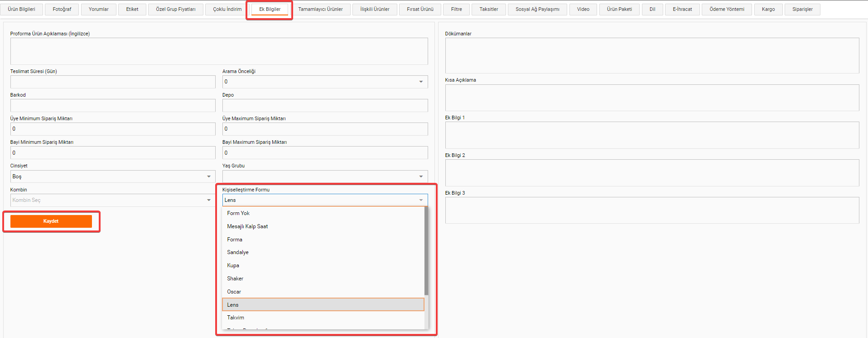Switch to İlişkili Ürünler tab
The height and width of the screenshot is (338, 868).
point(375,9)
